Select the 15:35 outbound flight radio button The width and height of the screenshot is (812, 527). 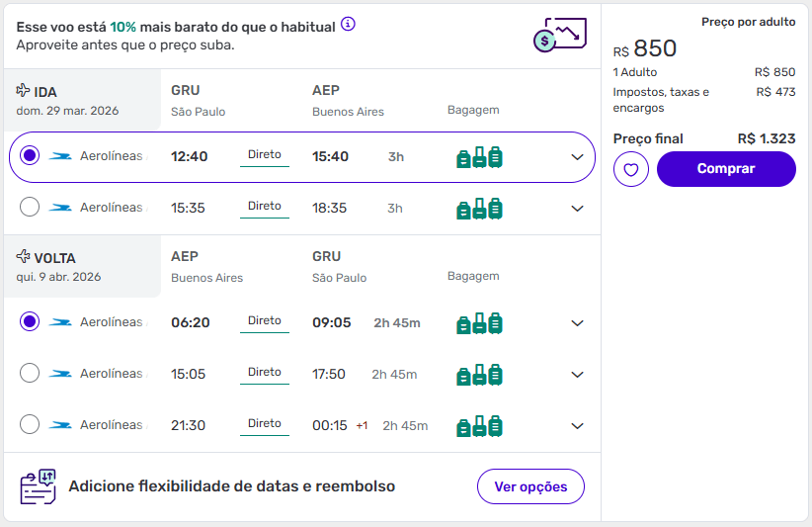(x=30, y=207)
